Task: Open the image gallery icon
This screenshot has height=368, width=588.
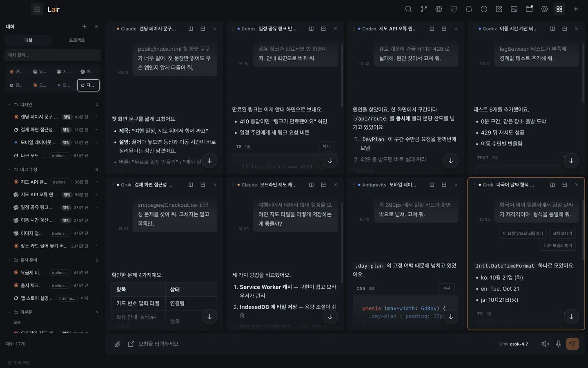Action: point(514,9)
